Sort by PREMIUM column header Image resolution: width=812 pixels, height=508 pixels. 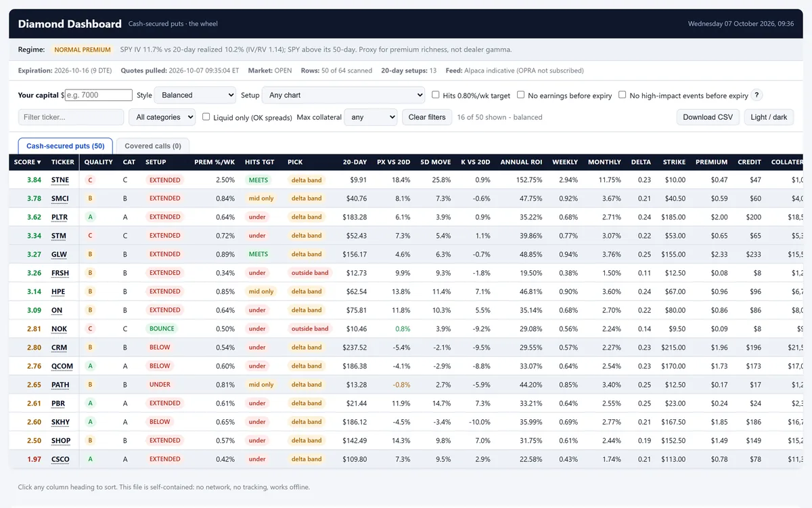click(712, 162)
